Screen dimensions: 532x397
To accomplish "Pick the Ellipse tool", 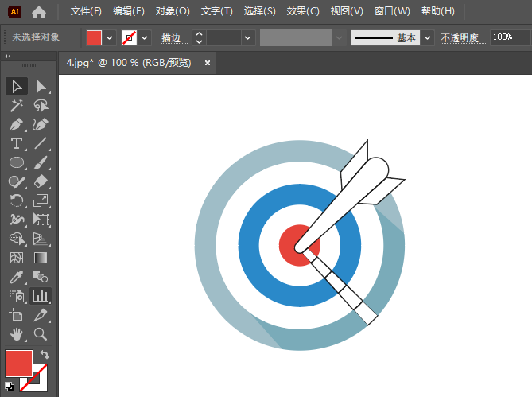I will tap(16, 162).
